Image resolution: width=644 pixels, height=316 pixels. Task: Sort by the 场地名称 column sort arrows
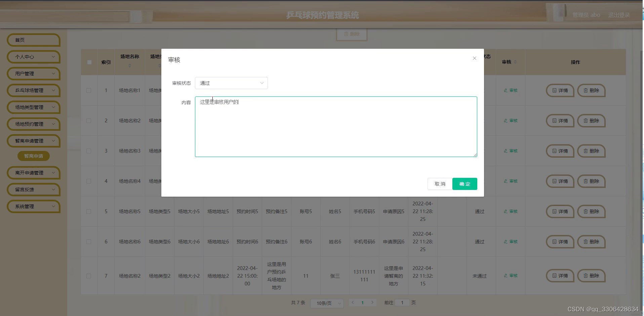tap(130, 66)
